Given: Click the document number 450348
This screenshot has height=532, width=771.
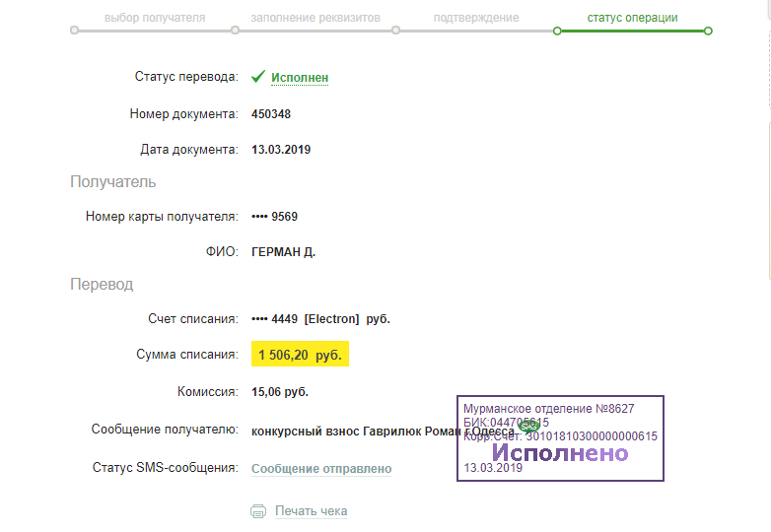Looking at the screenshot, I should (271, 114).
